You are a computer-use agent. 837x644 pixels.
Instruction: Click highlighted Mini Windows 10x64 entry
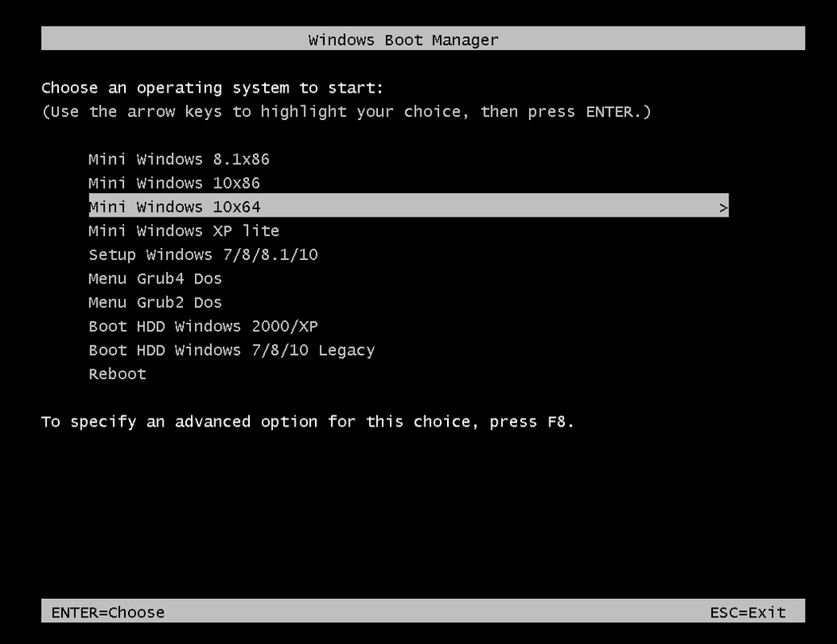[408, 205]
